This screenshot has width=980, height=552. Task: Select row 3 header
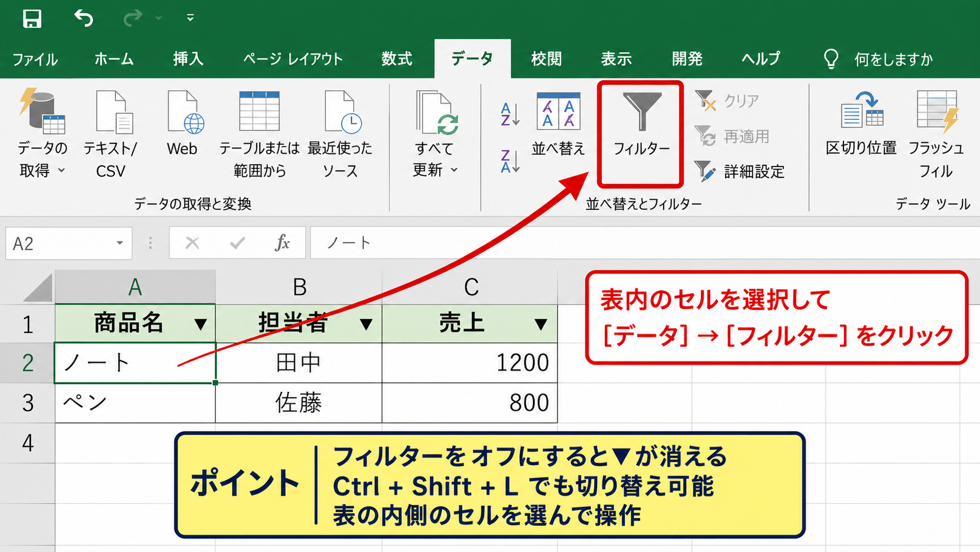(x=28, y=403)
